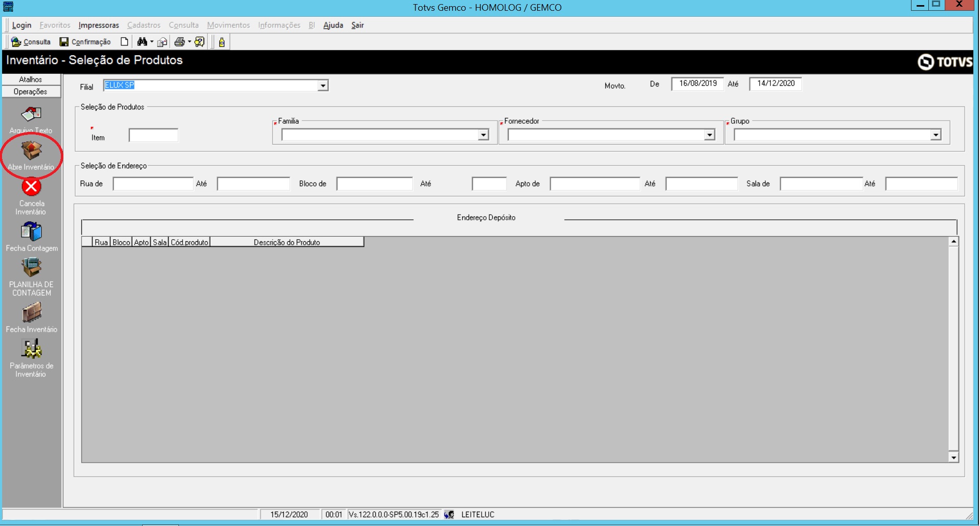Viewport: 980px width, 526px height.
Task: Expand the Família combo box
Action: click(x=483, y=135)
